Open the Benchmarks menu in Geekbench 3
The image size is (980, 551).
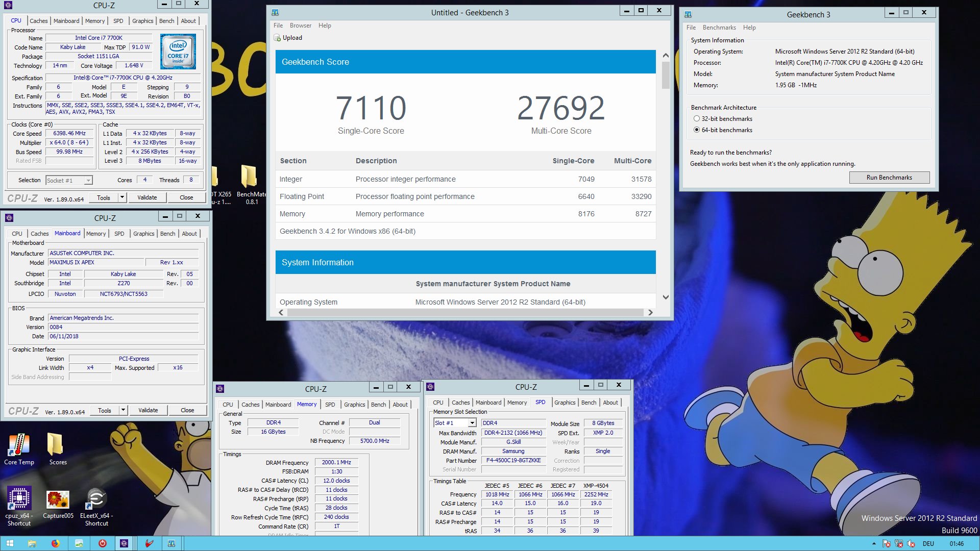point(719,28)
